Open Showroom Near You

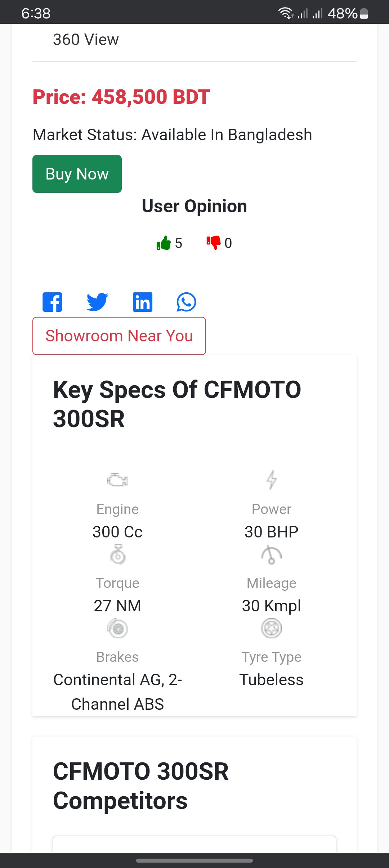coord(119,336)
